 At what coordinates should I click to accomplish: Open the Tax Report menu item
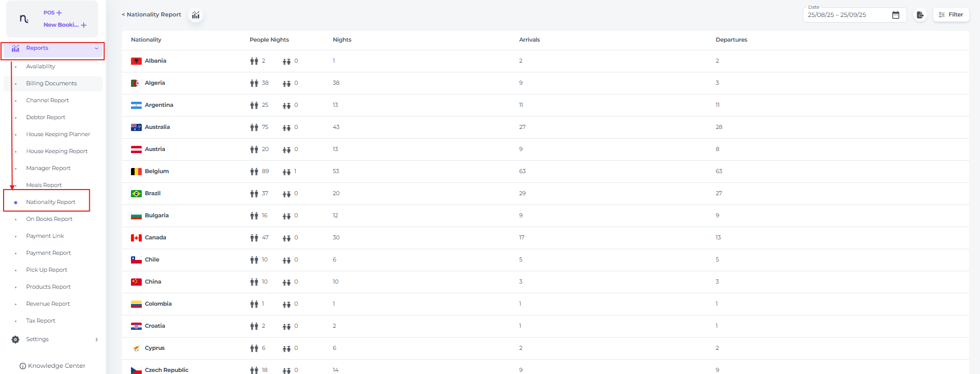(x=41, y=321)
